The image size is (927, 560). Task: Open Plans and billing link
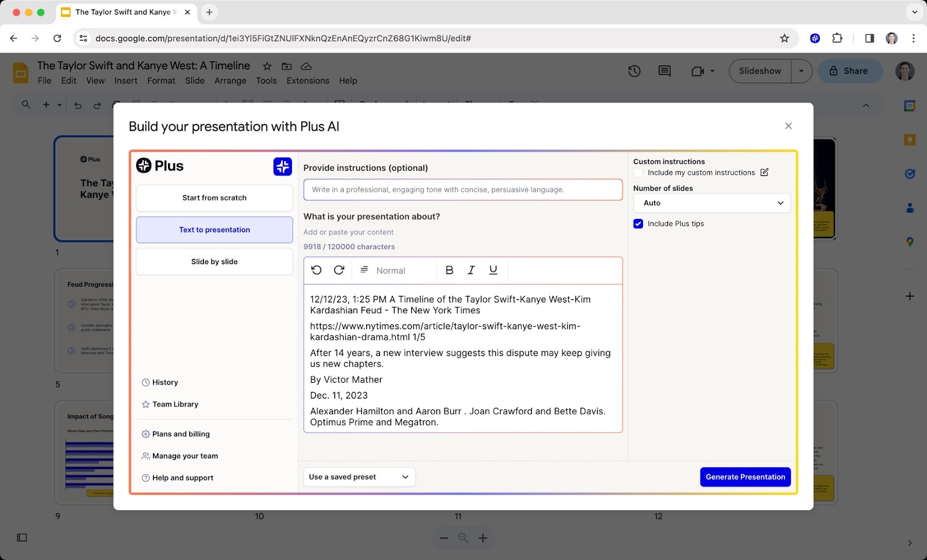[x=181, y=434]
